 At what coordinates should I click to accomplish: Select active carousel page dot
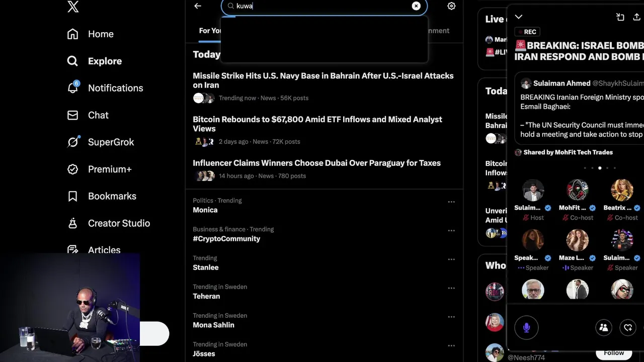point(600,168)
